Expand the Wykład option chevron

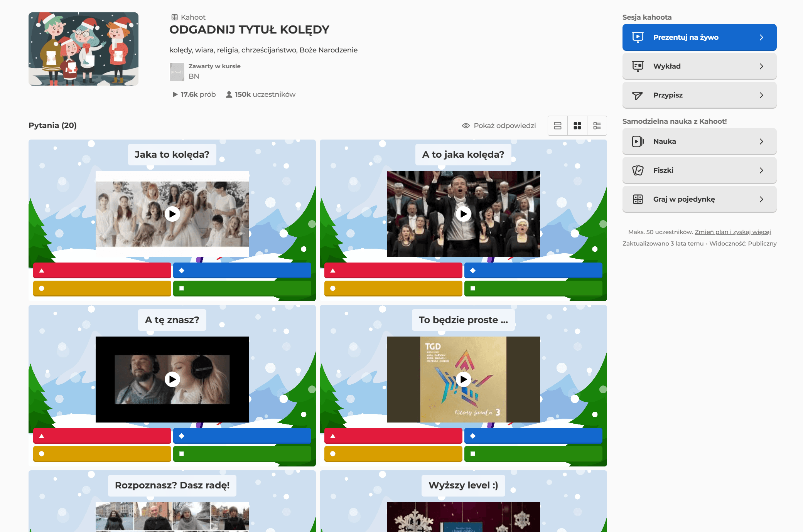761,66
